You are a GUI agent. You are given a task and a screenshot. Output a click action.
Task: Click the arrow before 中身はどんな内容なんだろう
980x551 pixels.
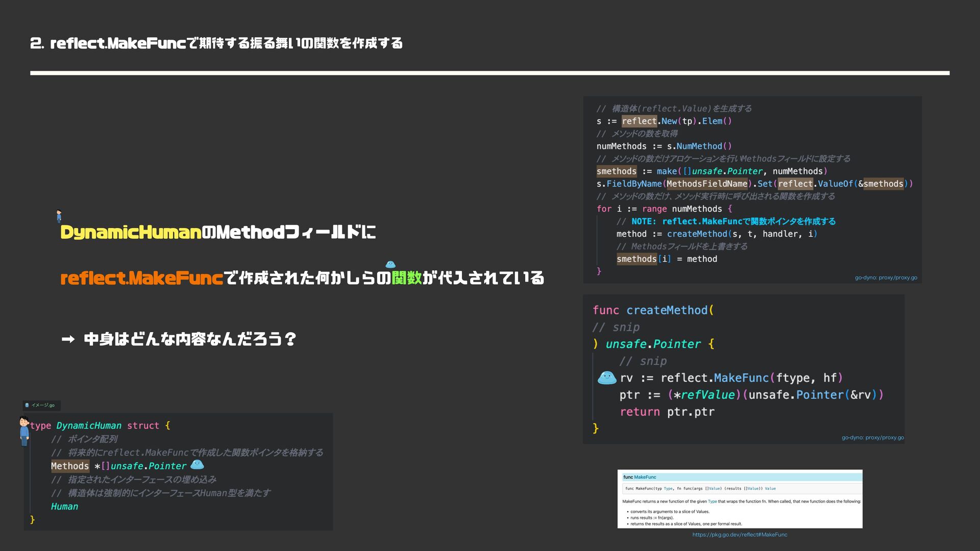point(68,339)
